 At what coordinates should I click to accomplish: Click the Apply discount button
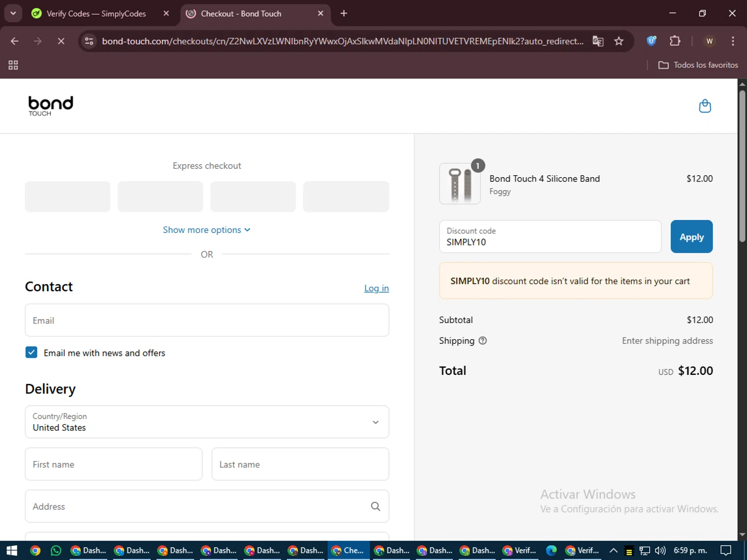tap(691, 237)
